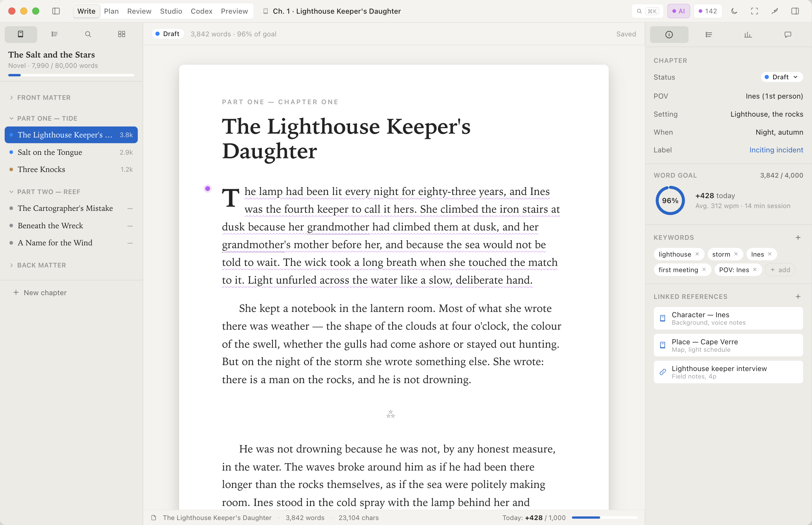
Task: Open the sidebar search icon
Action: point(88,34)
